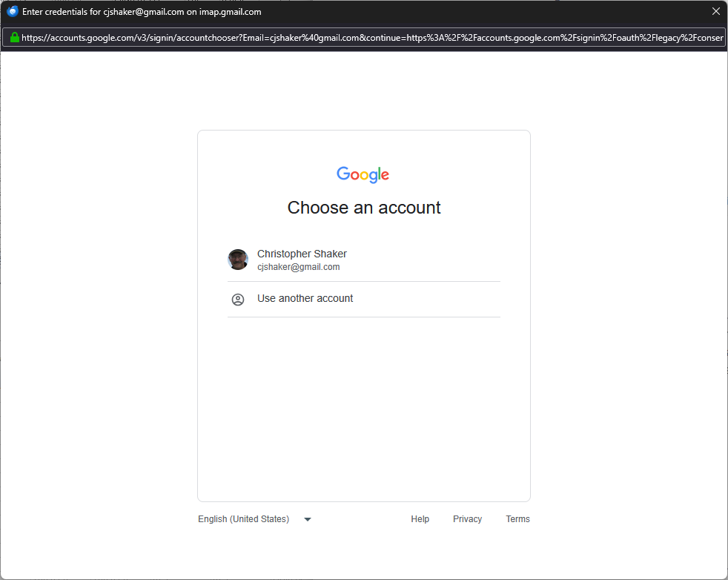Image resolution: width=728 pixels, height=580 pixels.
Task: Click into the accounts.google.com URL field
Action: pyautogui.click(x=371, y=37)
